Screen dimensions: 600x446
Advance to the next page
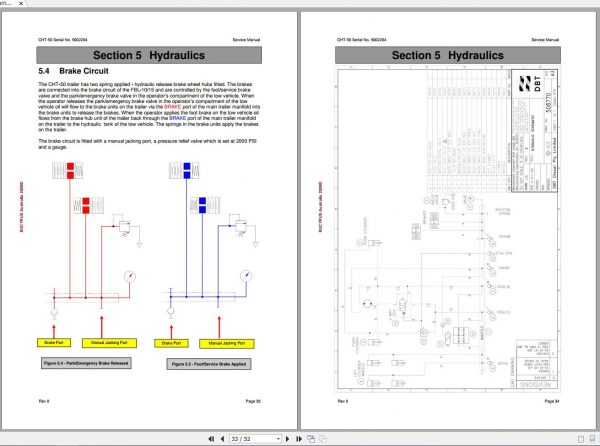pyautogui.click(x=287, y=439)
